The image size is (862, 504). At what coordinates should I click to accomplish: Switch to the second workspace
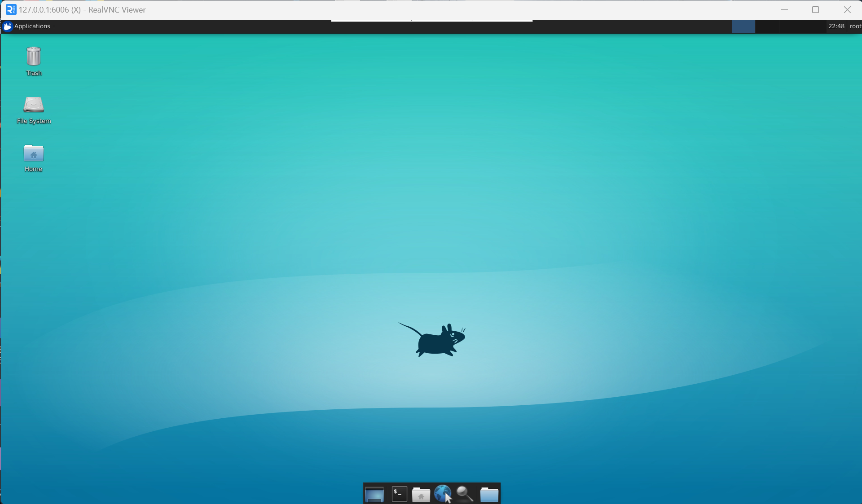(x=767, y=26)
